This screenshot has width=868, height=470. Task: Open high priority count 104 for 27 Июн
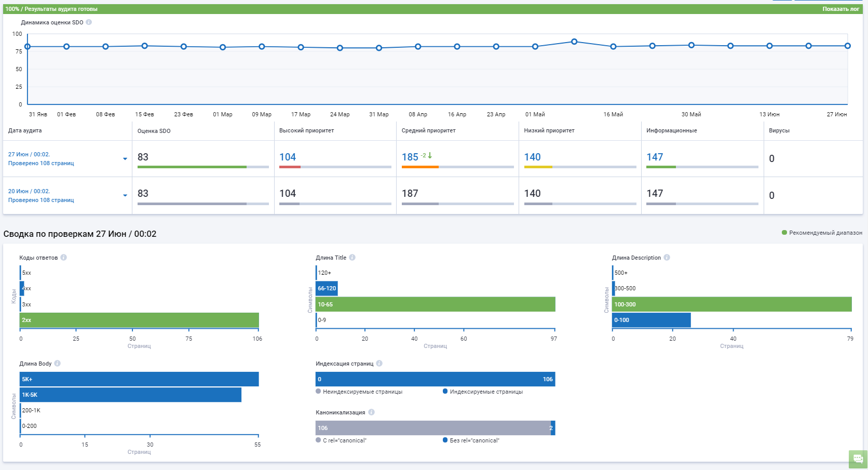click(288, 157)
